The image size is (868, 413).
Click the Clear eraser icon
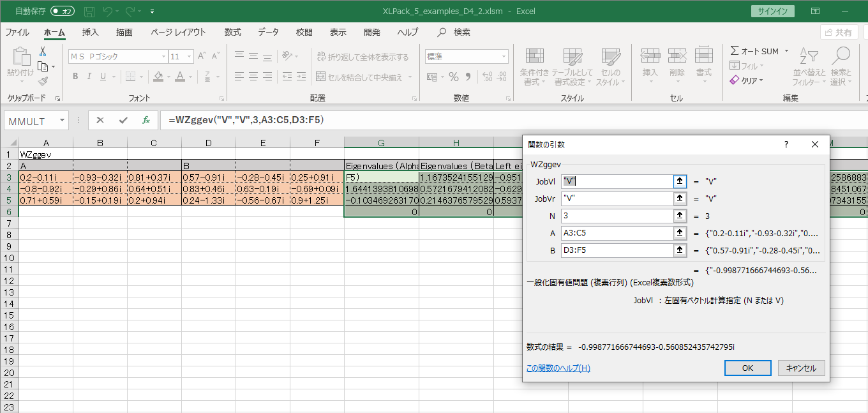(735, 80)
